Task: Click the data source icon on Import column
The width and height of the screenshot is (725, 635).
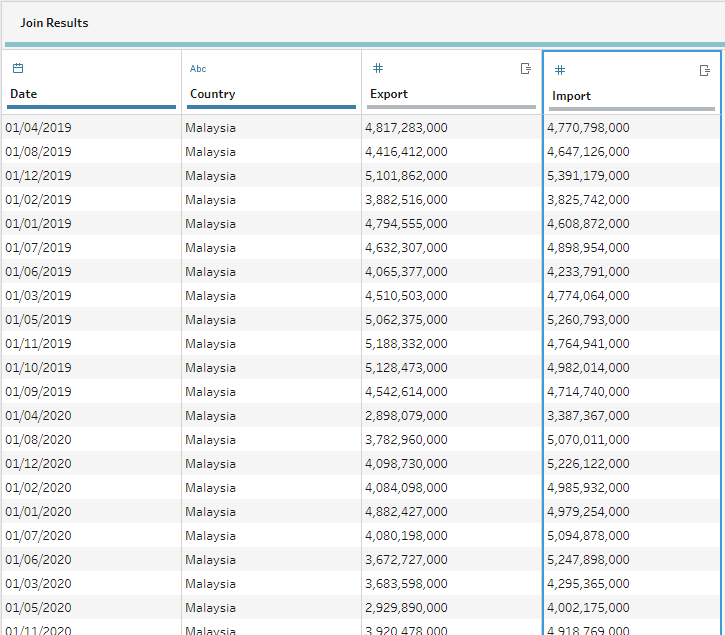Action: point(704,70)
